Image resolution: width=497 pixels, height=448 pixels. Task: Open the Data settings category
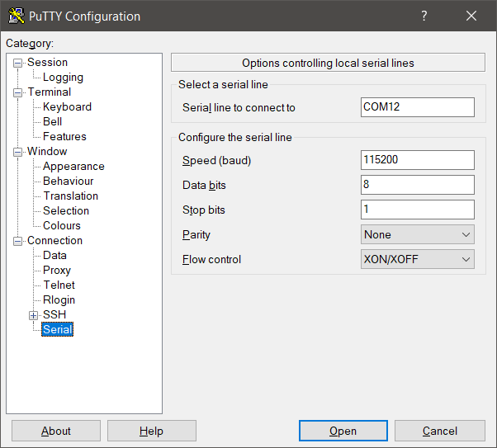[x=54, y=256]
